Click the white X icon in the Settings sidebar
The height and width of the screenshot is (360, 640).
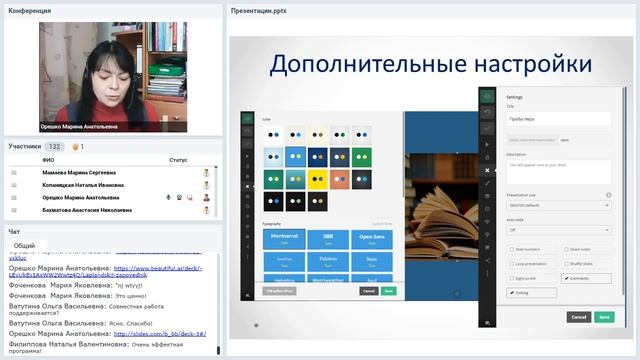click(487, 170)
